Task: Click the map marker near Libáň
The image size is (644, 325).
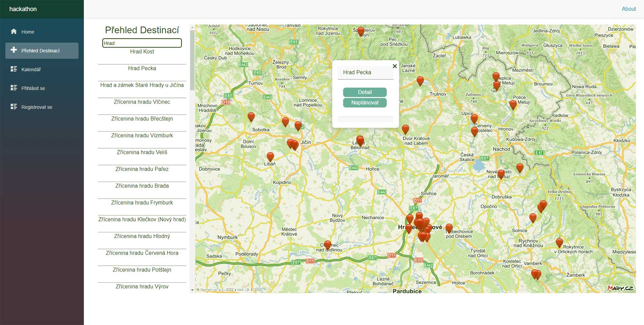Action: click(x=270, y=157)
